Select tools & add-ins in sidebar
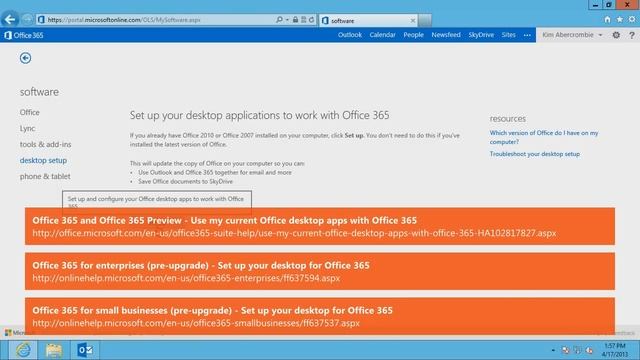The image size is (640, 360). [x=45, y=144]
